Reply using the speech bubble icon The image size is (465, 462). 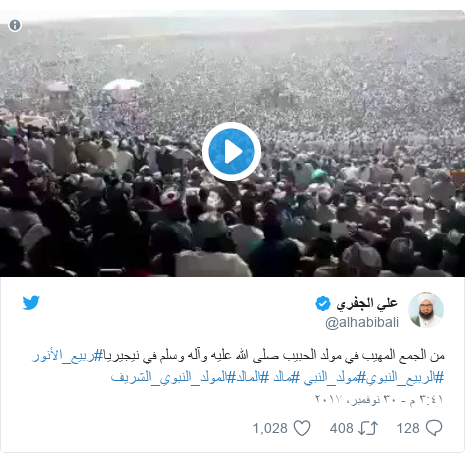[434, 428]
